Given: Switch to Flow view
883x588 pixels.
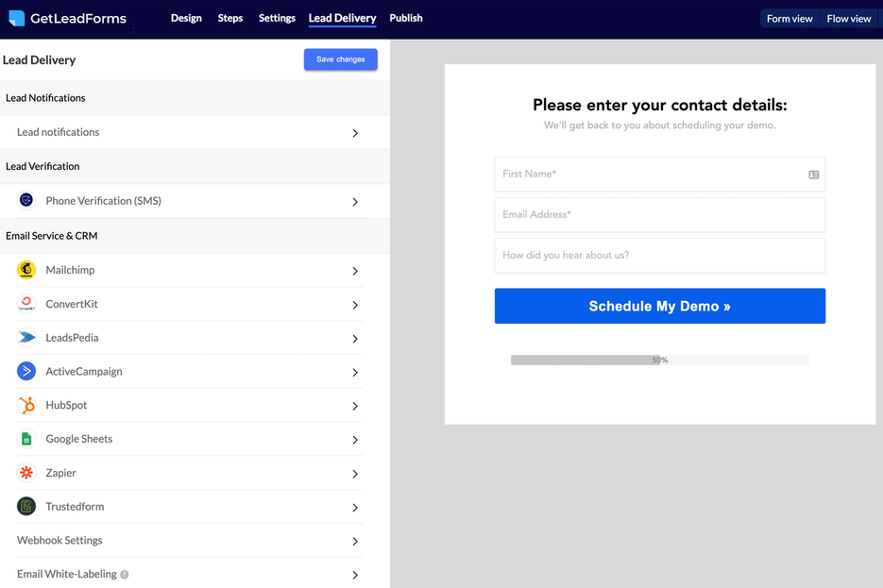Looking at the screenshot, I should click(849, 19).
